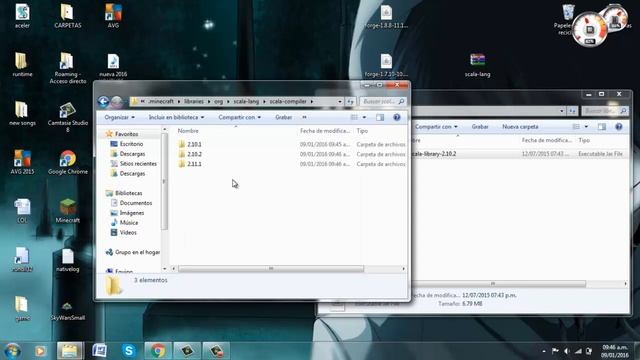Show hidden system tray icons
Image resolution: width=640 pixels, height=360 pixels.
pos(544,351)
